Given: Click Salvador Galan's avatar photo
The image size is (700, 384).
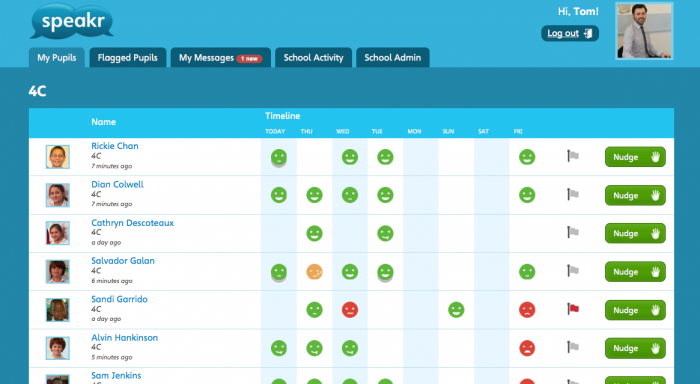Looking at the screenshot, I should (58, 271).
